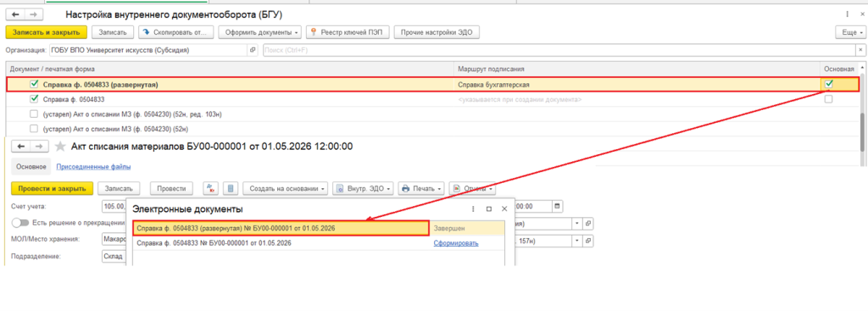Check (устарел) Акт о списании МЗ (52н) checkbox

(34, 129)
